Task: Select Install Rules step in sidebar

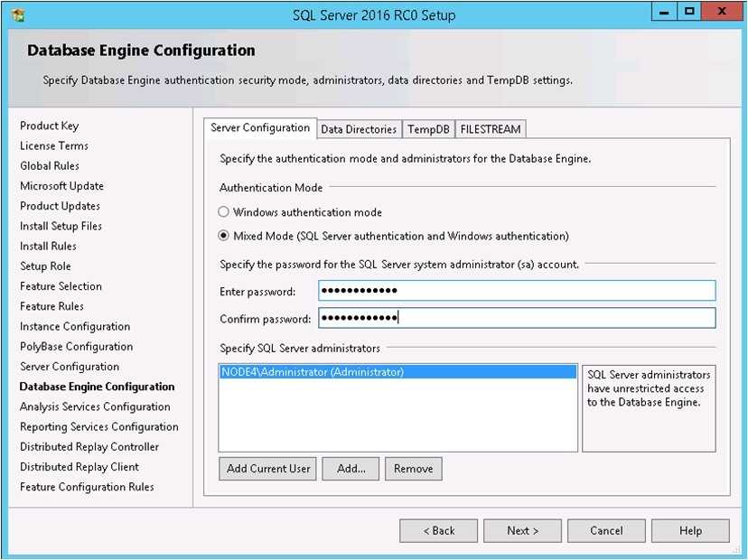Action: pyautogui.click(x=48, y=247)
